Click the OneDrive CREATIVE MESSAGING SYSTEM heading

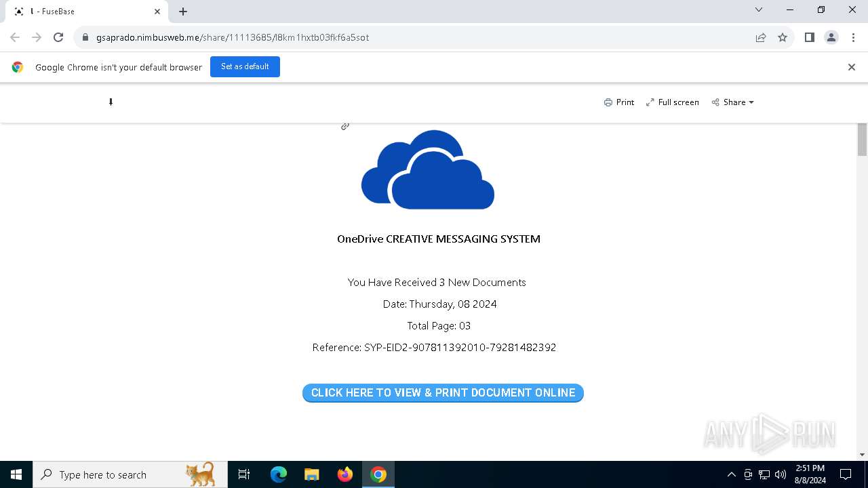(x=439, y=239)
